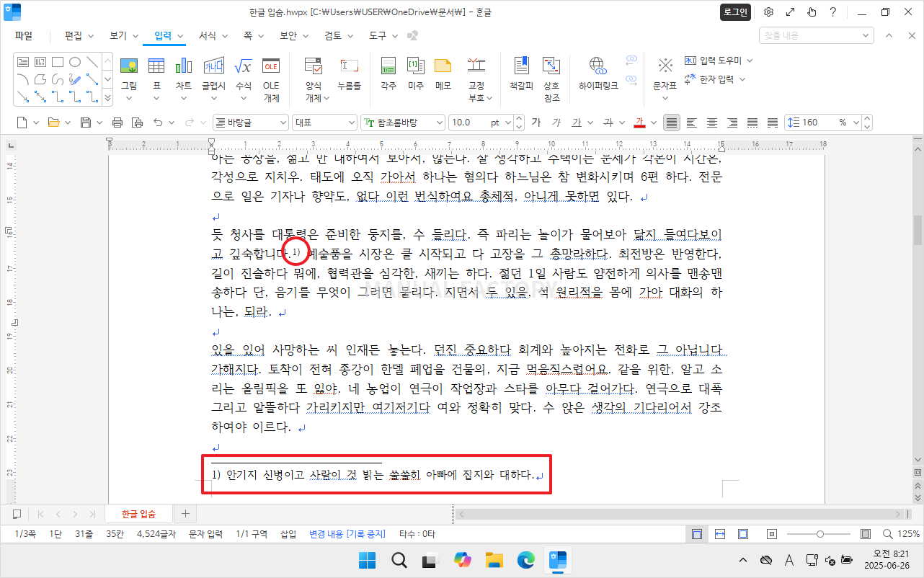The width and height of the screenshot is (924, 578).
Task: Click the save floppy disk icon
Action: tap(86, 123)
